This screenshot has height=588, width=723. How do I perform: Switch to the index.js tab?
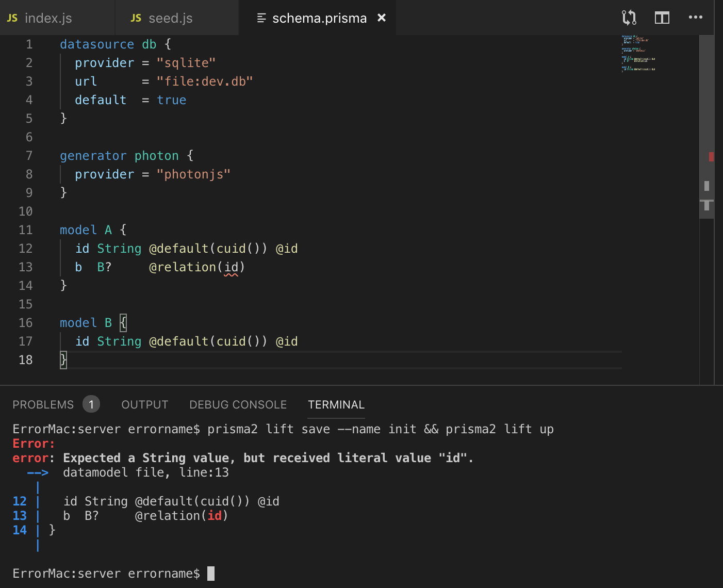[49, 18]
